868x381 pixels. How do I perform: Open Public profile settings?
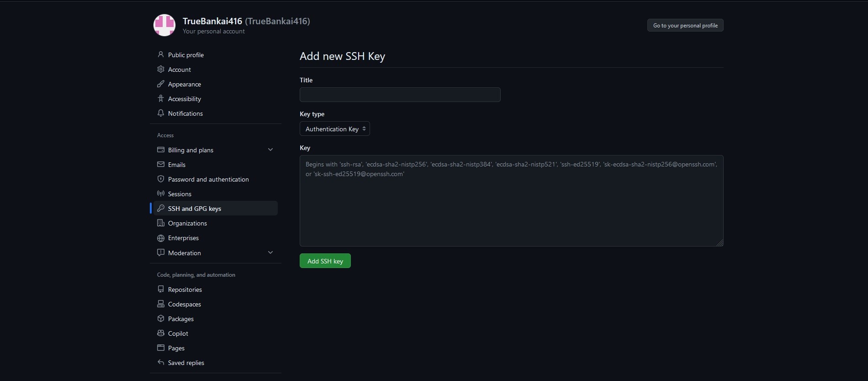pyautogui.click(x=216, y=54)
